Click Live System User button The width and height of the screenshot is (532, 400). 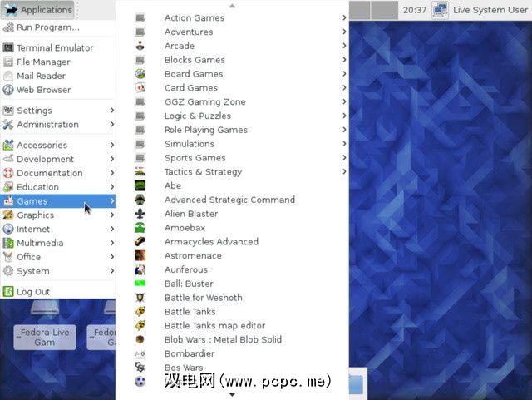point(490,10)
